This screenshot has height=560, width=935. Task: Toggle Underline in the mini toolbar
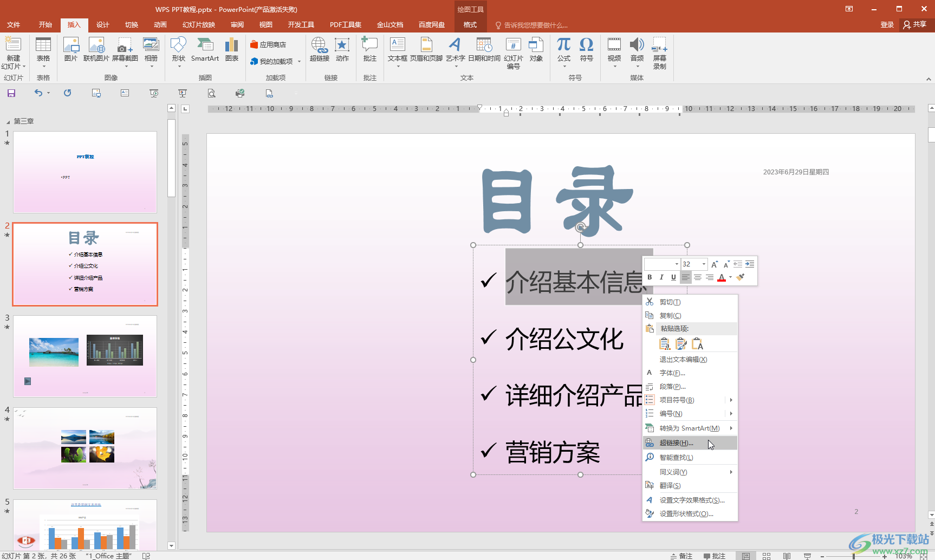(x=673, y=277)
